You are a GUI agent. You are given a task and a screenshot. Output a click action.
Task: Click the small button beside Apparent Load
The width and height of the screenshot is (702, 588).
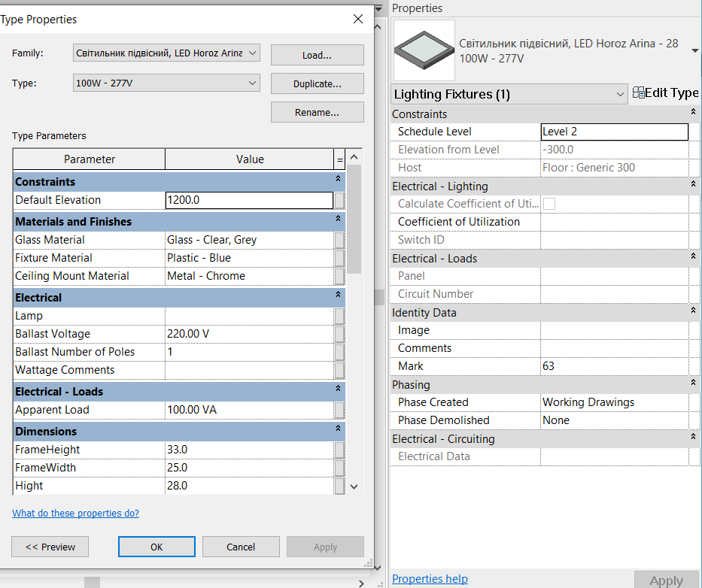(340, 410)
